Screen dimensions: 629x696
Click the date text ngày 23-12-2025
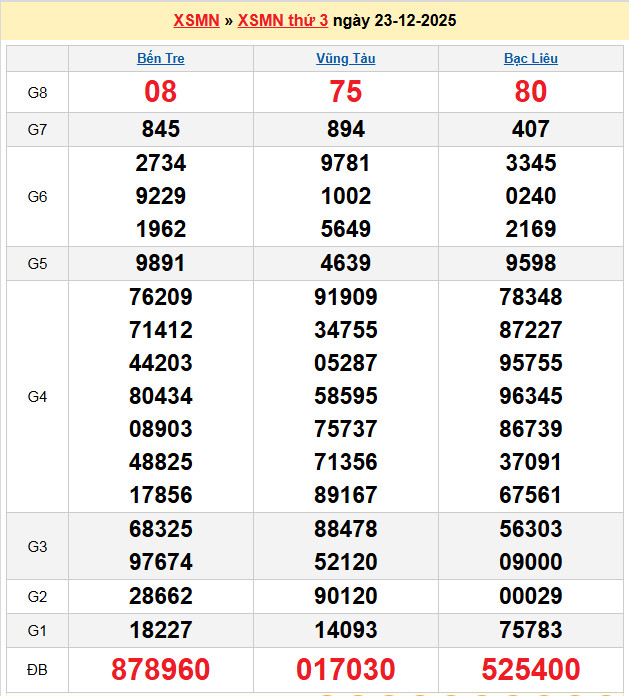click(395, 20)
